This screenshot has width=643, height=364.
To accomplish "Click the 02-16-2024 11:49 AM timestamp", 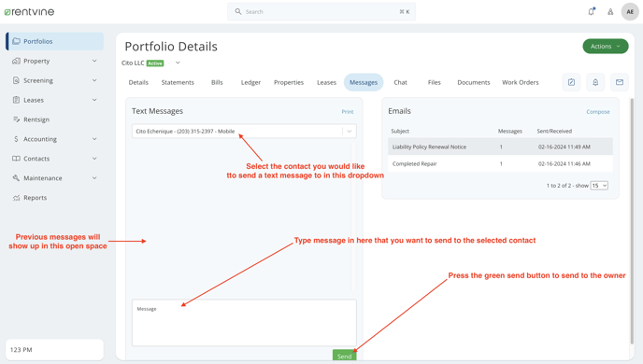I will (564, 147).
